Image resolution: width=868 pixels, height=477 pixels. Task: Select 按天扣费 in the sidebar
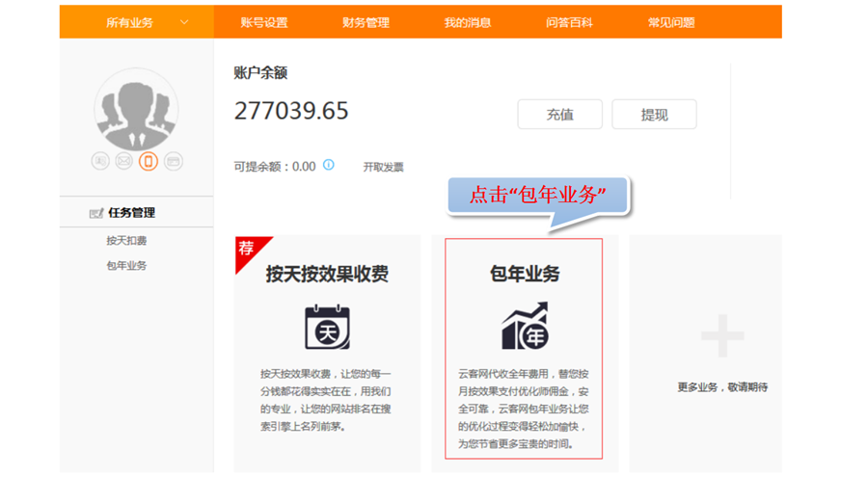(126, 241)
